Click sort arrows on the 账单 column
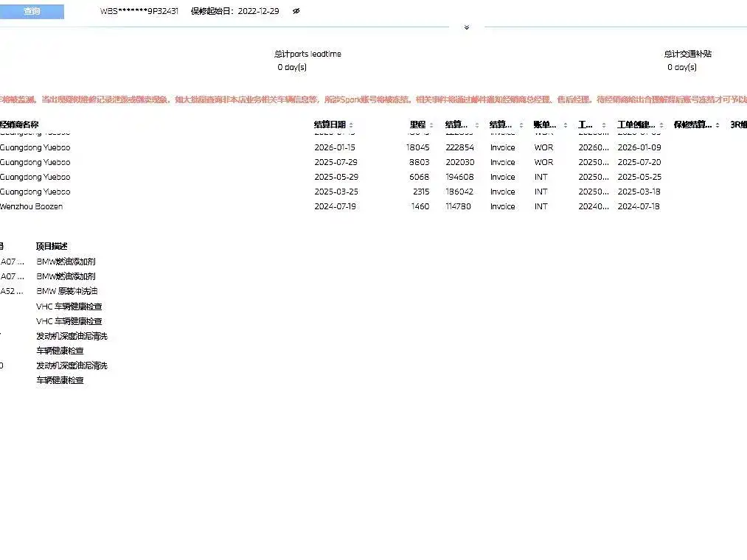Image resolution: width=747 pixels, height=560 pixels. click(x=564, y=125)
